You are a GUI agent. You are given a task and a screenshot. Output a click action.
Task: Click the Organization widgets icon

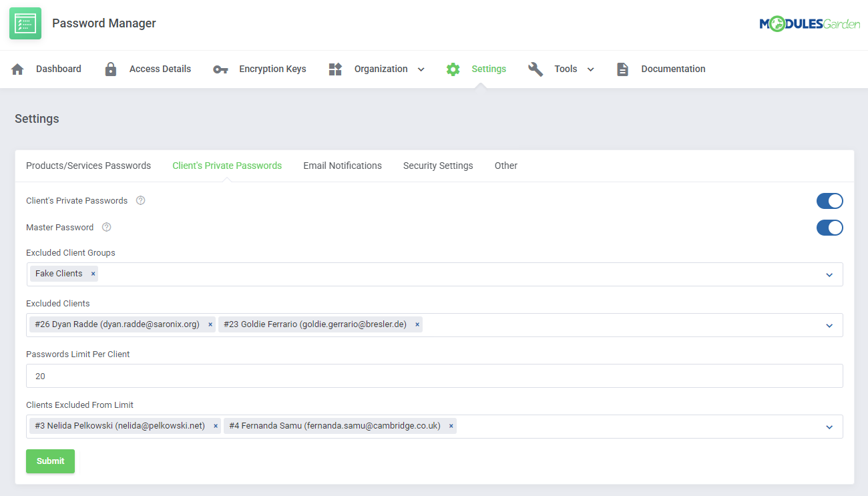(335, 69)
